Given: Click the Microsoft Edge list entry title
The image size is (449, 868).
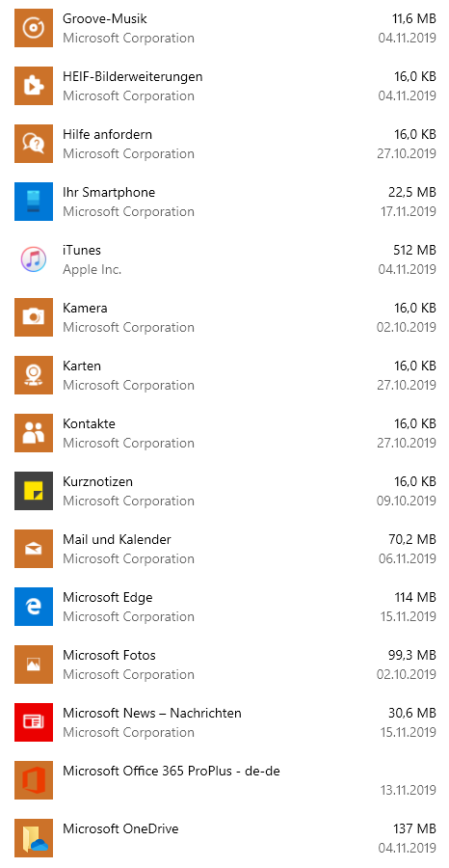Looking at the screenshot, I should (108, 597).
